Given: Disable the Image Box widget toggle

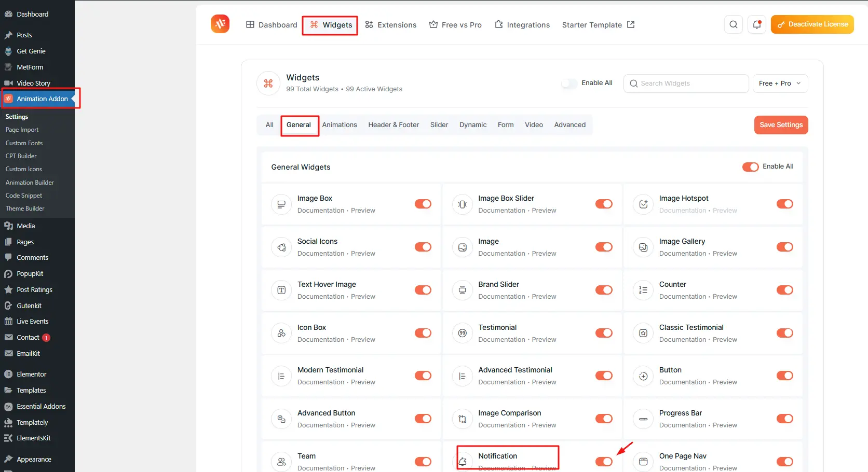Looking at the screenshot, I should (423, 204).
